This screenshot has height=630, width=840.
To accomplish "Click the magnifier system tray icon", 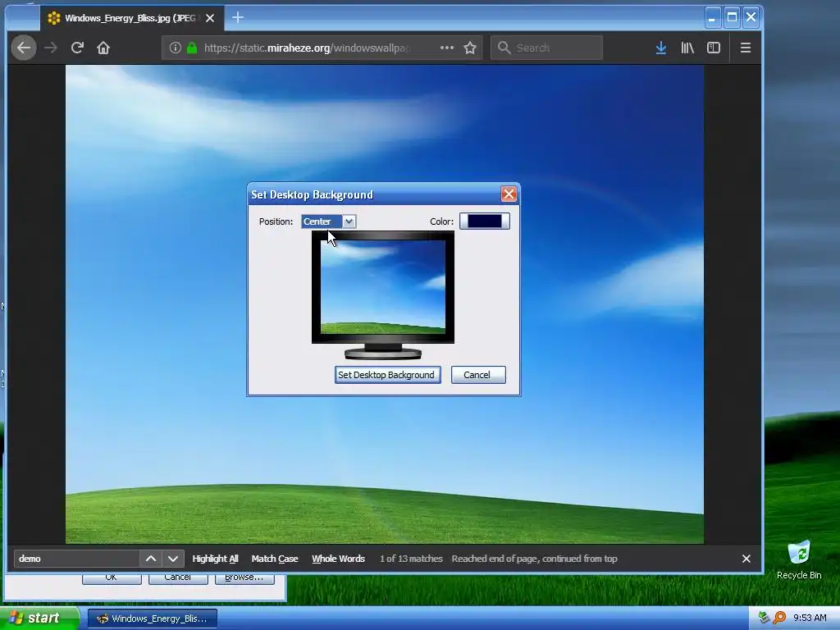I will (x=779, y=618).
